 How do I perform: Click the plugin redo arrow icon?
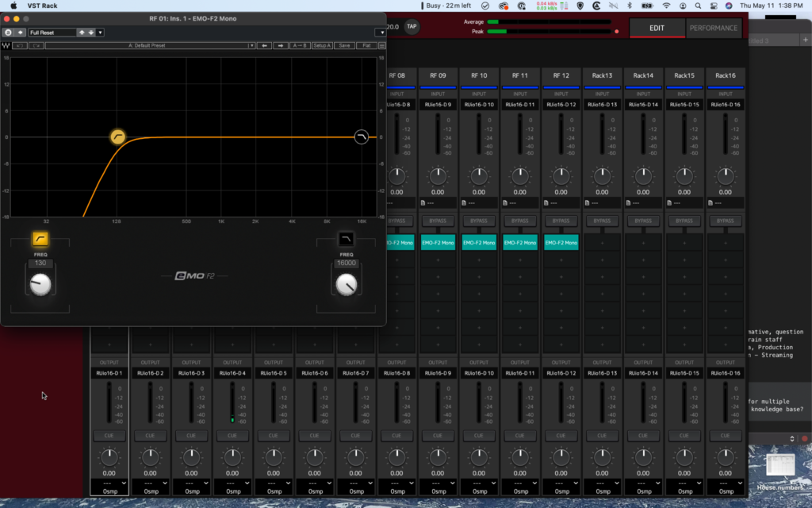pyautogui.click(x=36, y=45)
